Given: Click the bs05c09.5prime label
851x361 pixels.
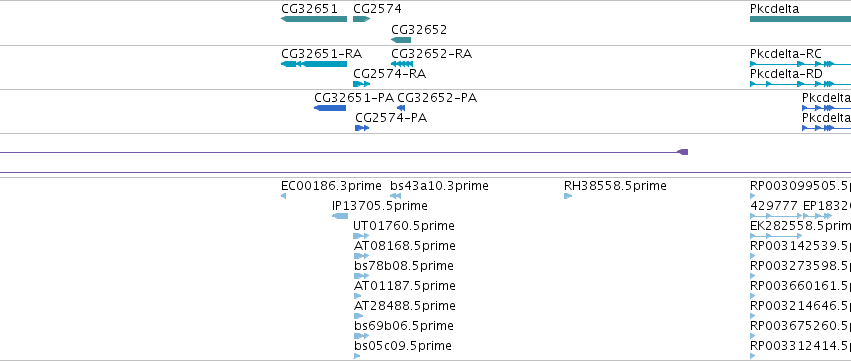Looking at the screenshot, I should click(402, 346).
